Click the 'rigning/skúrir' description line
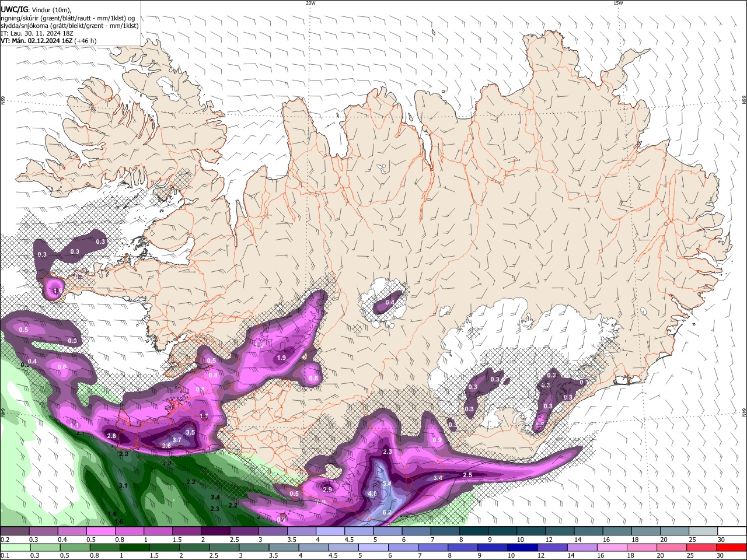The image size is (747, 560). 68,18
